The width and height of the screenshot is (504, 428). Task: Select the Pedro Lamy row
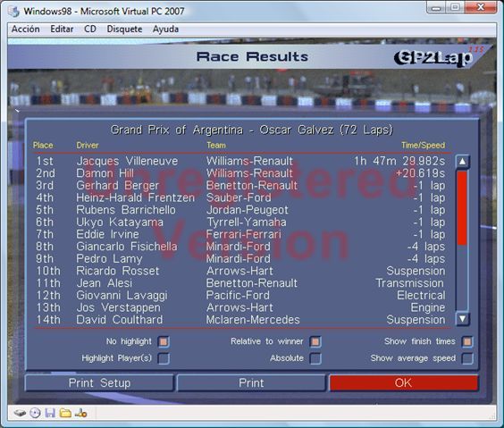[240, 258]
